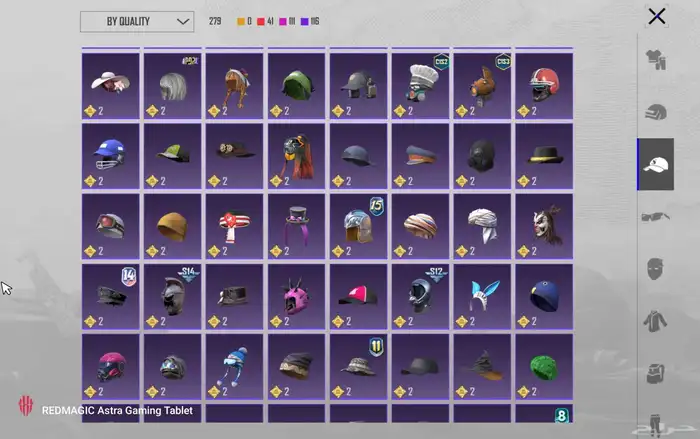This screenshot has height=439, width=700.
Task: Select the black gas mask hood item
Action: click(482, 156)
